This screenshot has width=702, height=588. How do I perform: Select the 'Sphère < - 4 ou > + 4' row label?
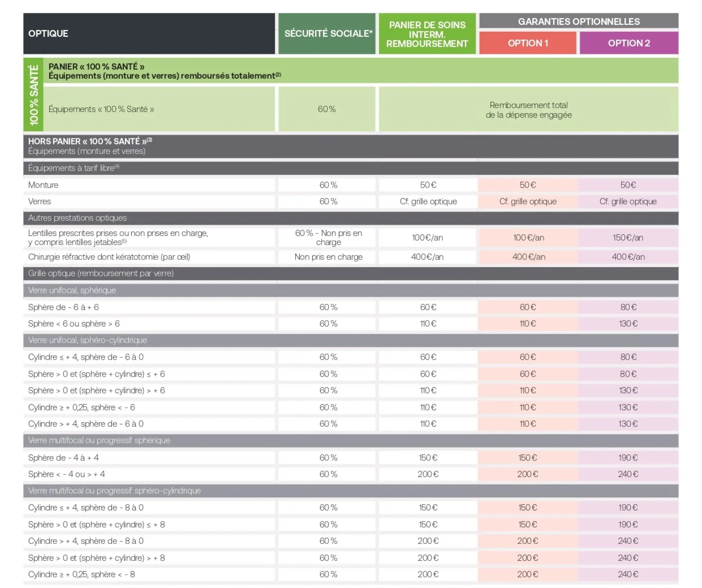point(66,474)
